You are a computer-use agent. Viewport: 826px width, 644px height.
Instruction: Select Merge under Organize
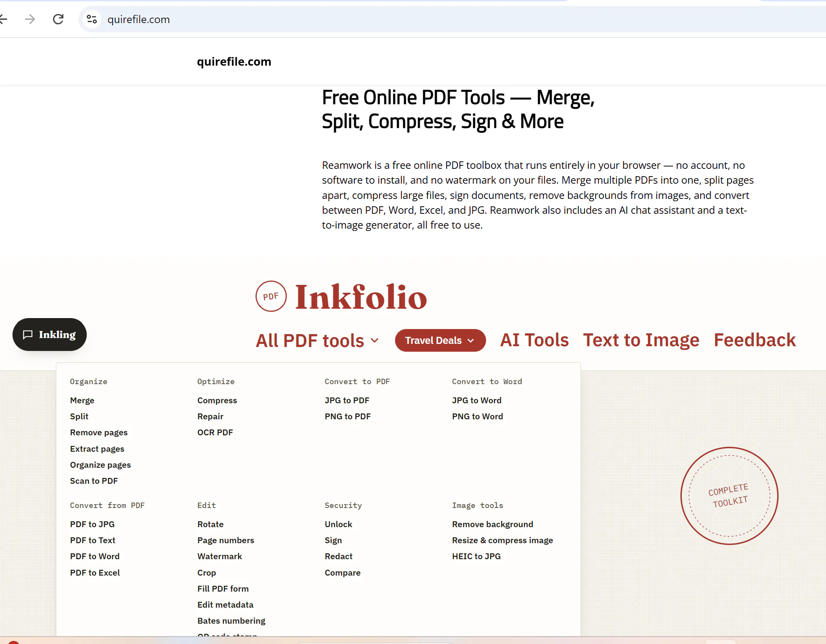click(x=82, y=400)
